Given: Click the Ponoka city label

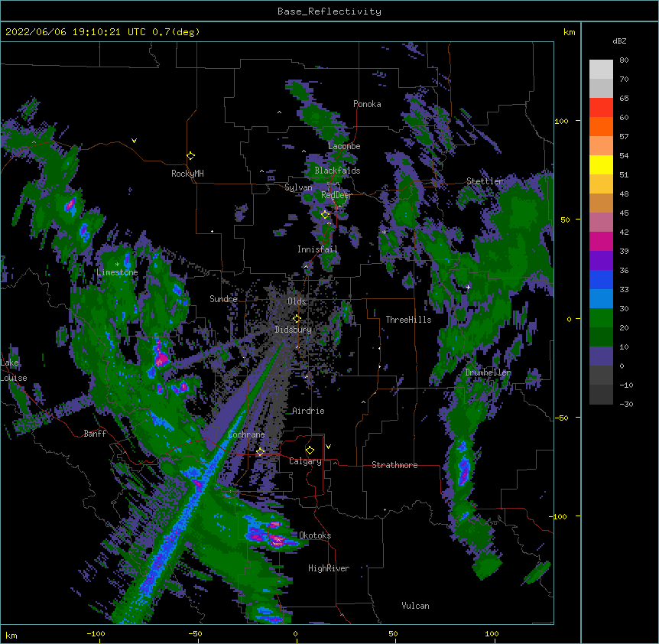Looking at the screenshot, I should point(367,104).
